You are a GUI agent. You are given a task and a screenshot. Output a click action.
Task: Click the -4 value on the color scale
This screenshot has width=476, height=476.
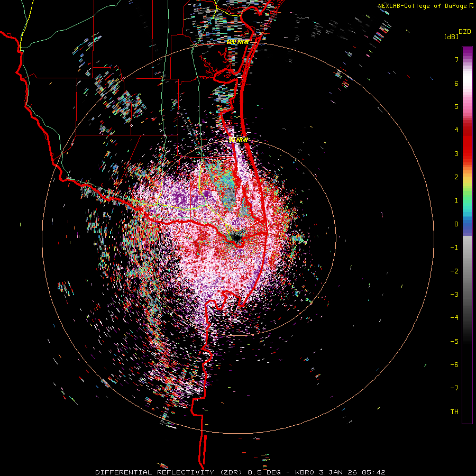pyautogui.click(x=454, y=318)
